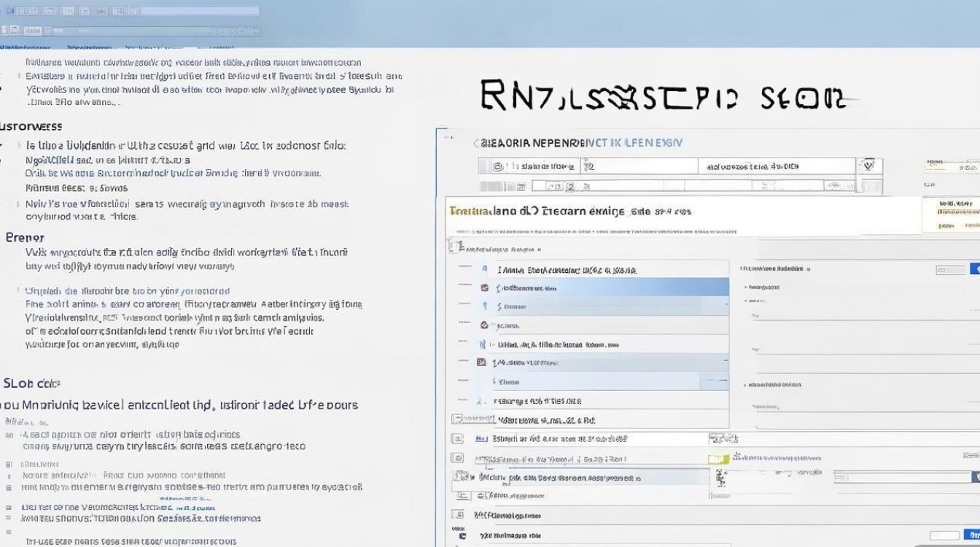Click the red square icon in highlighted list row
980x547 pixels.
coord(484,287)
